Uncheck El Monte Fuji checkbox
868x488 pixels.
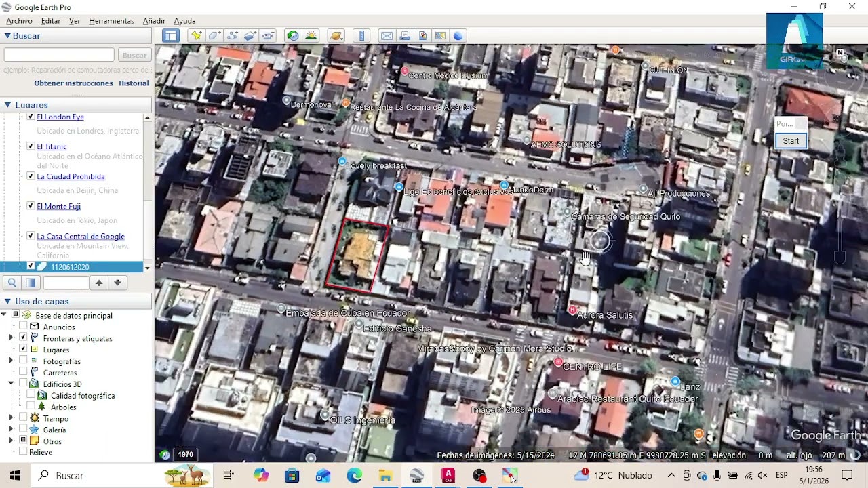(31, 206)
